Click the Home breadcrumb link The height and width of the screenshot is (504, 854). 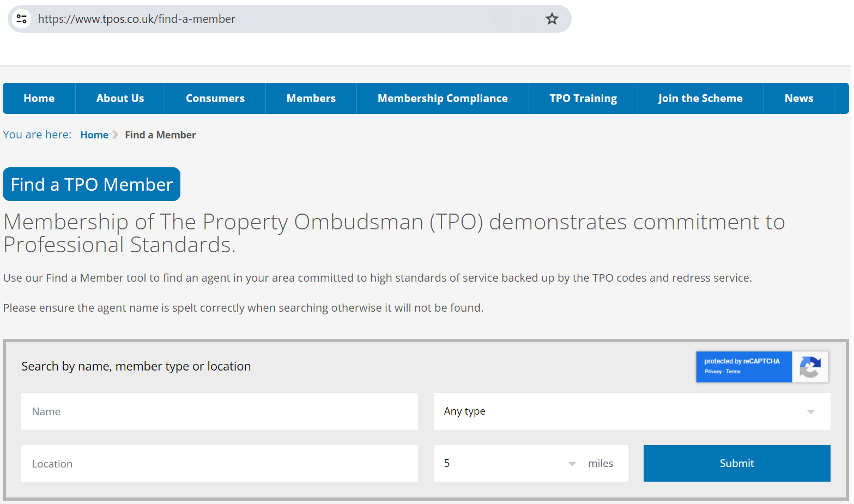94,135
